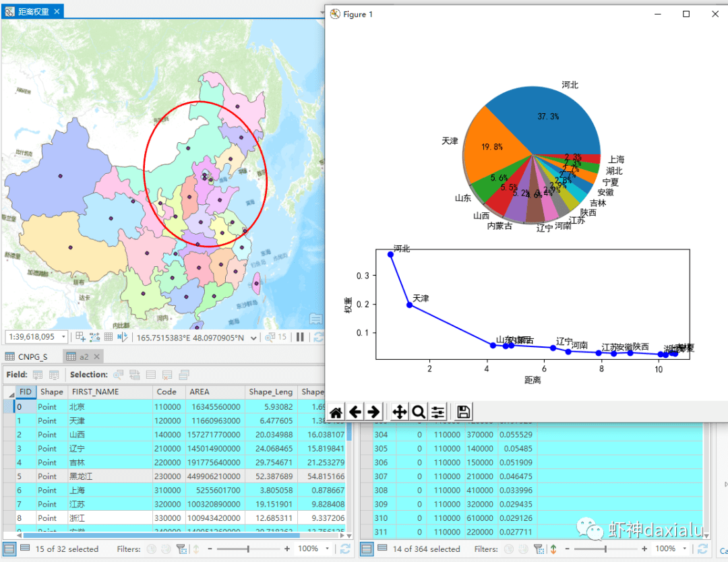The image size is (728, 562).
Task: Select the row with 黑龙江
Action: (x=175, y=476)
